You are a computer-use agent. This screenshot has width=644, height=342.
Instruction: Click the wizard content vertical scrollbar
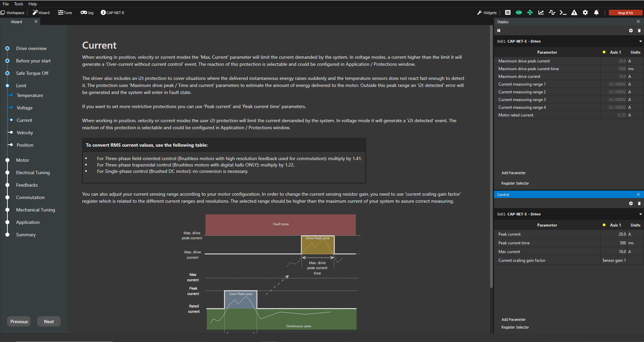point(491,158)
